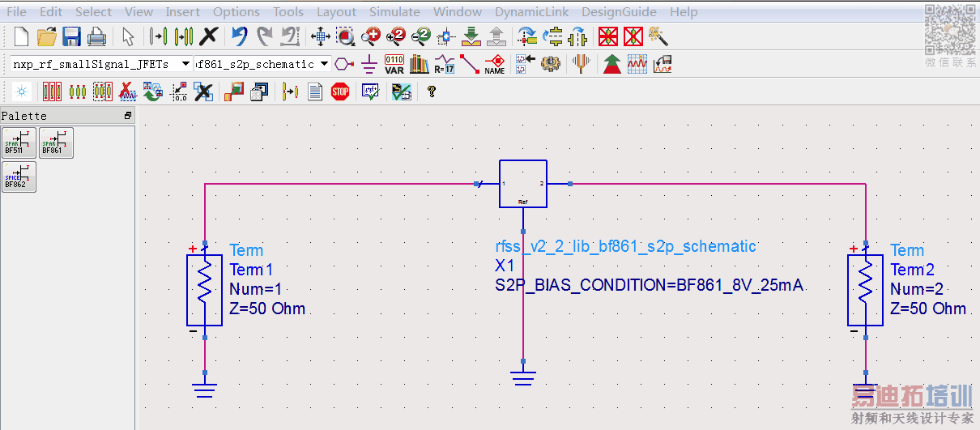Open the Window menu
Image resolution: width=980 pixels, height=430 pixels.
pos(458,11)
